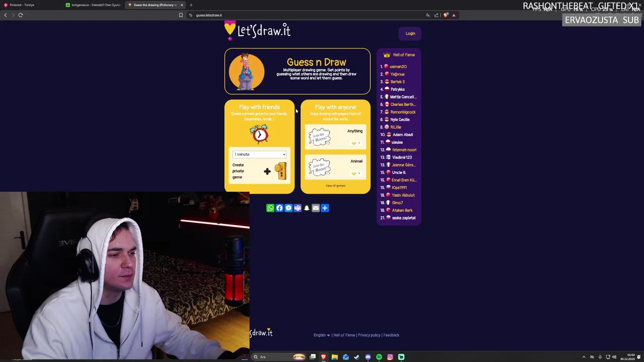
Task: Select Atahan Berk in Hall of Fame
Action: tap(402, 210)
